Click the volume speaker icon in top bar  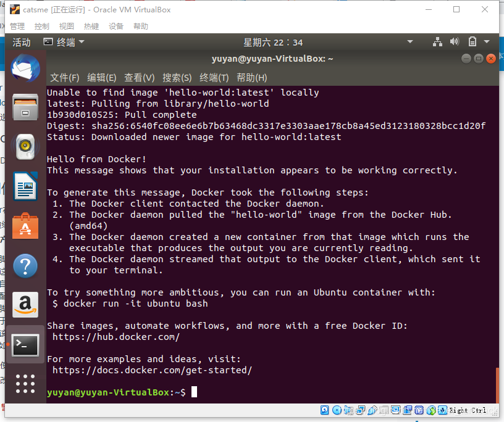tap(455, 42)
